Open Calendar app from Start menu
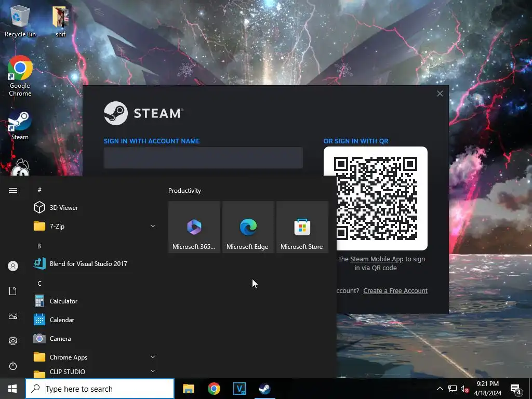 click(95, 320)
